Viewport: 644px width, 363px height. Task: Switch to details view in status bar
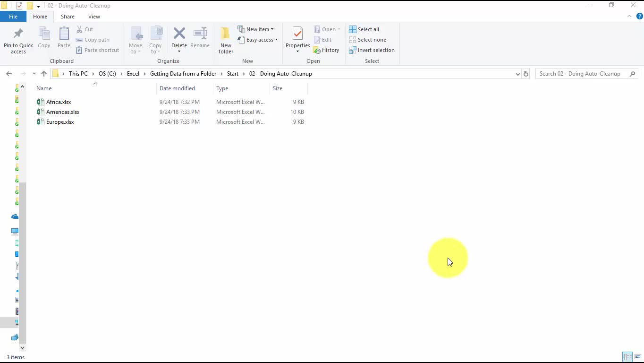[x=627, y=357]
